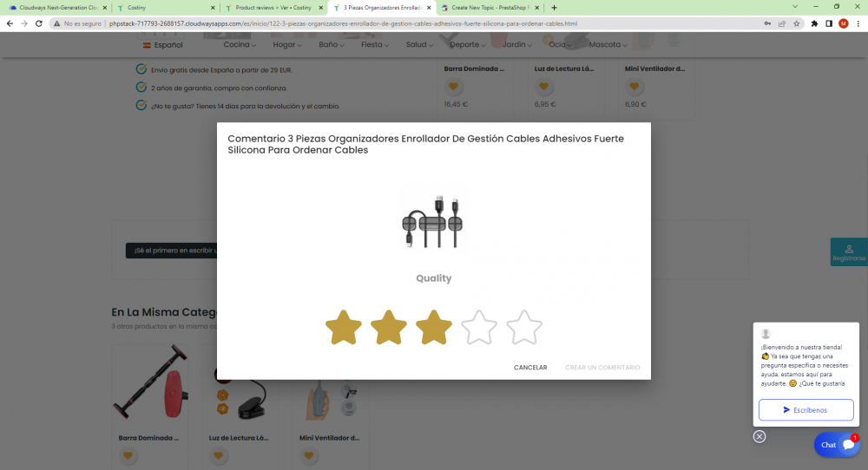This screenshot has height=470, width=868.
Task: Close the Create New Topic tab
Action: click(536, 8)
